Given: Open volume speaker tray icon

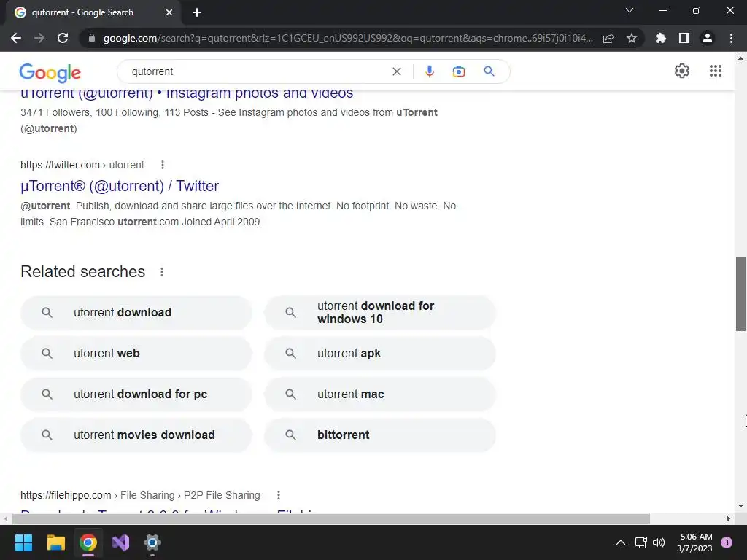Looking at the screenshot, I should pos(659,542).
